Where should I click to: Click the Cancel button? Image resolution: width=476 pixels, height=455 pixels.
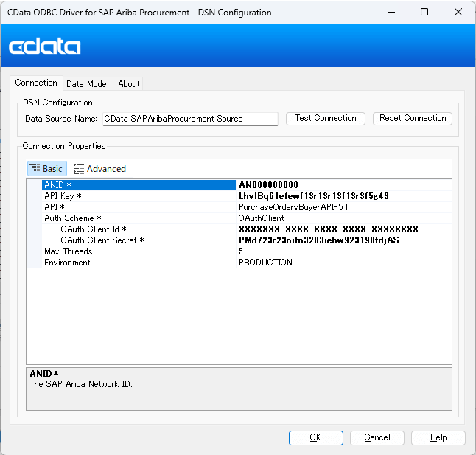point(377,438)
